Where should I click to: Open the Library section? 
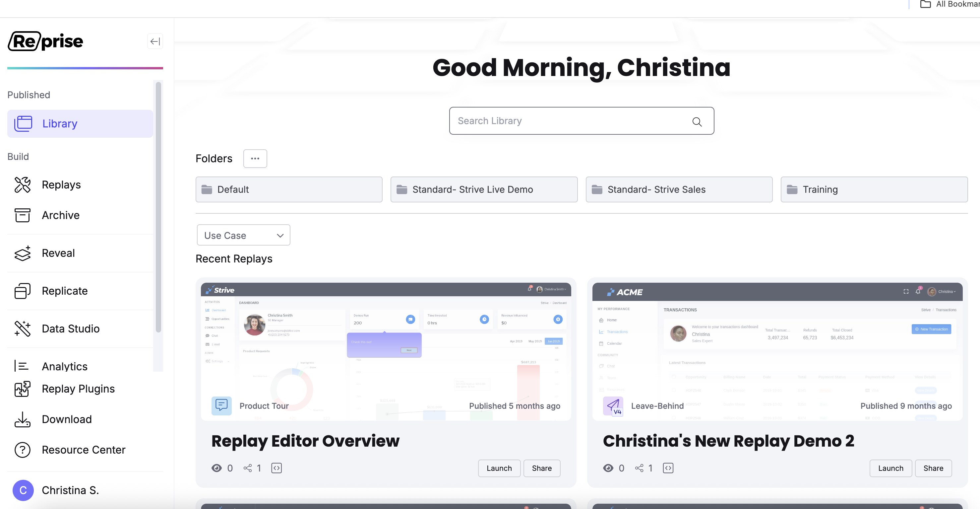(x=80, y=124)
